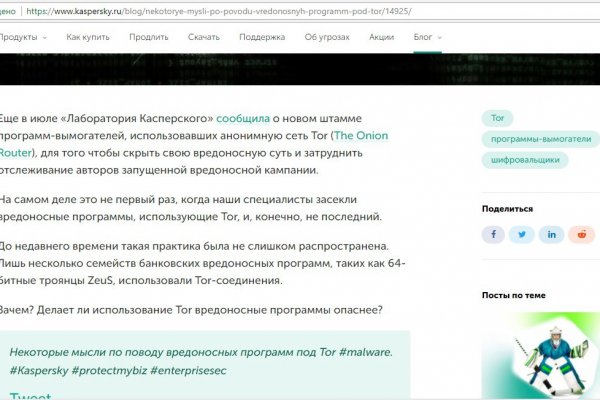This screenshot has height=400, width=600.
Task: Open the Как купить menu item
Action: tap(89, 37)
